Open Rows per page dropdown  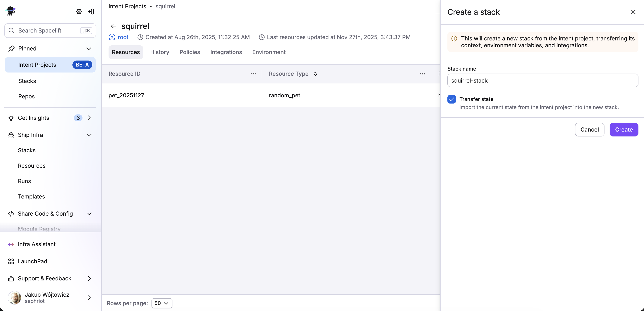[x=162, y=303]
